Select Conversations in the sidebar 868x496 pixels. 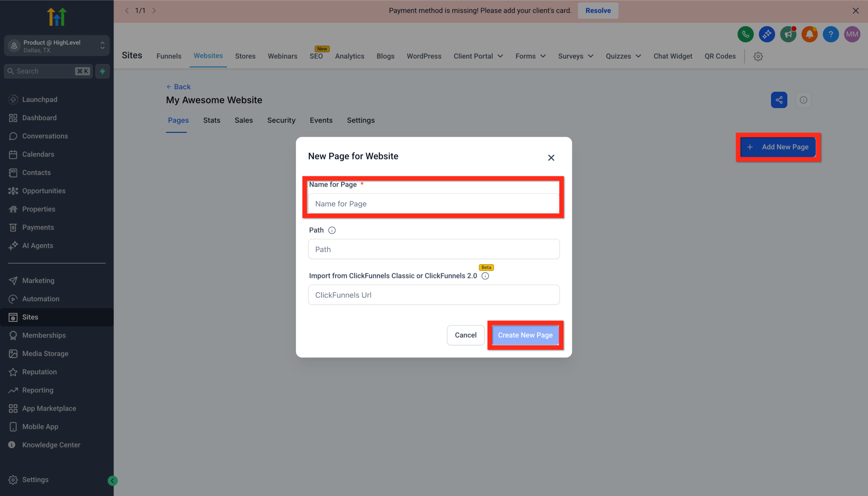tap(45, 136)
